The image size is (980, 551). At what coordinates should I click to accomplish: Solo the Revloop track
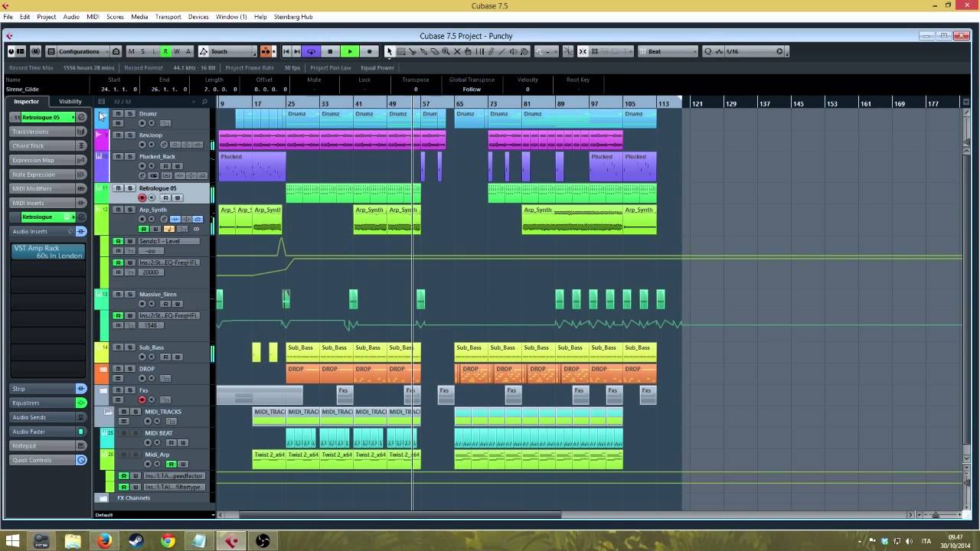[130, 135]
